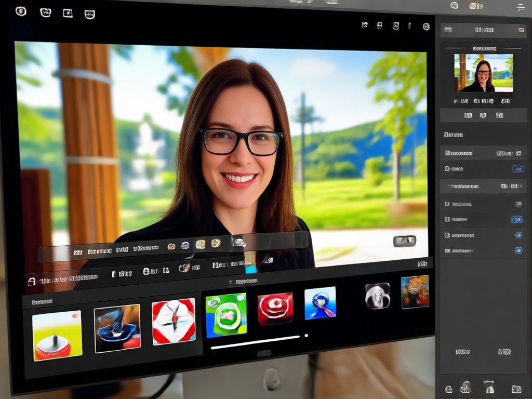Toggle the wide blue switch in the lower settings group
The image size is (532, 399).
pyautogui.click(x=517, y=220)
